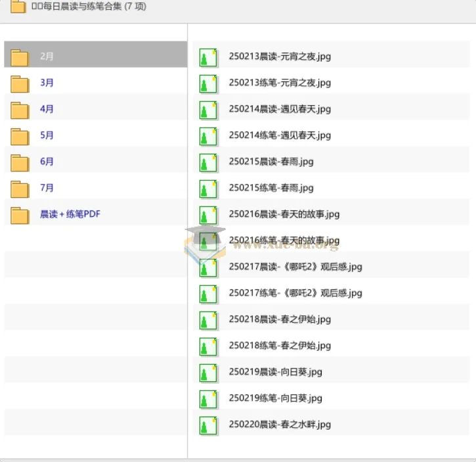Click image icon for 250217练笔-《哪吒2》观后感.jpg
The image size is (476, 462).
click(208, 294)
